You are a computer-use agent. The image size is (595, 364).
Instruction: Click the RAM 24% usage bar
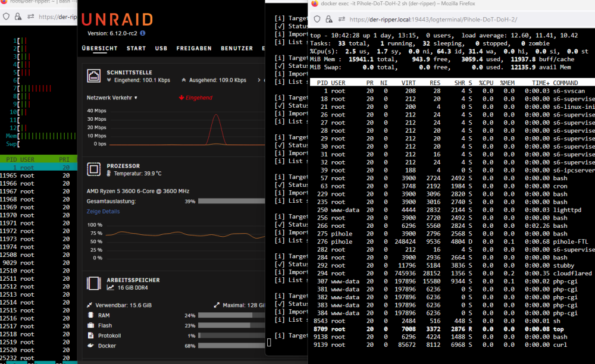pyautogui.click(x=231, y=315)
